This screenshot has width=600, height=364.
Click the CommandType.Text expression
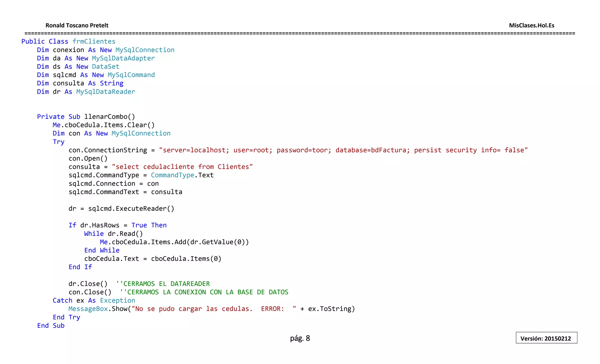point(182,175)
